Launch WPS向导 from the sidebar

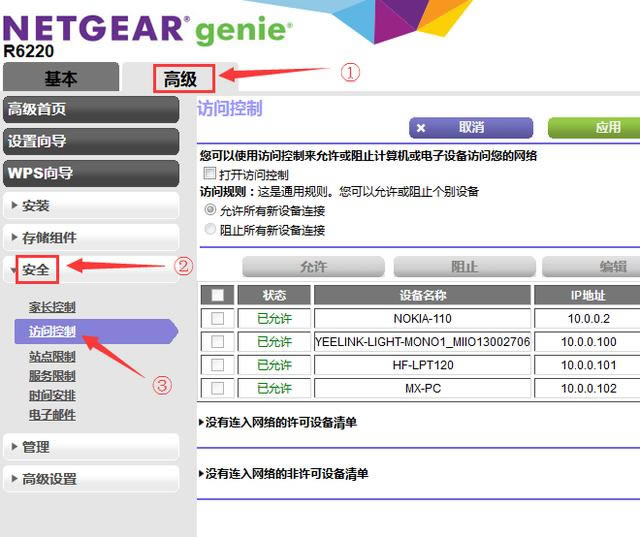pos(90,173)
